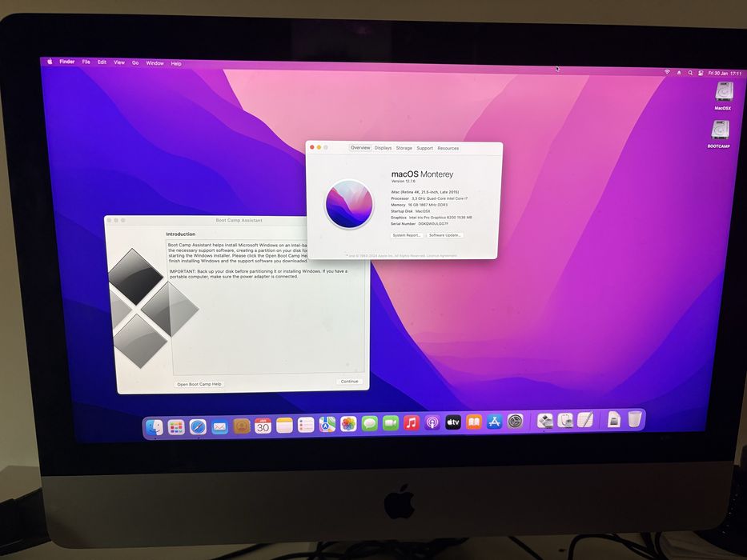Click the 'Version 12.7.6' text

(x=404, y=182)
